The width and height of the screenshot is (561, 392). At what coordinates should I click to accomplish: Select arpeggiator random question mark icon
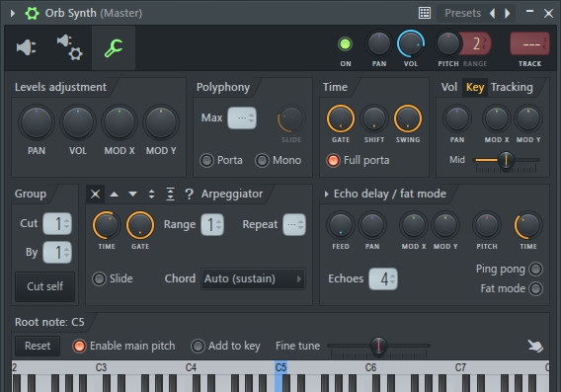pos(189,195)
